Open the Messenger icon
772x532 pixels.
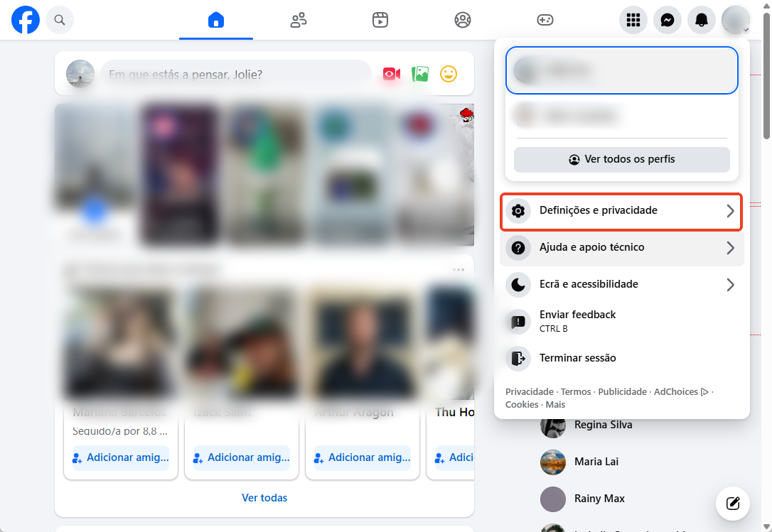[x=667, y=20]
